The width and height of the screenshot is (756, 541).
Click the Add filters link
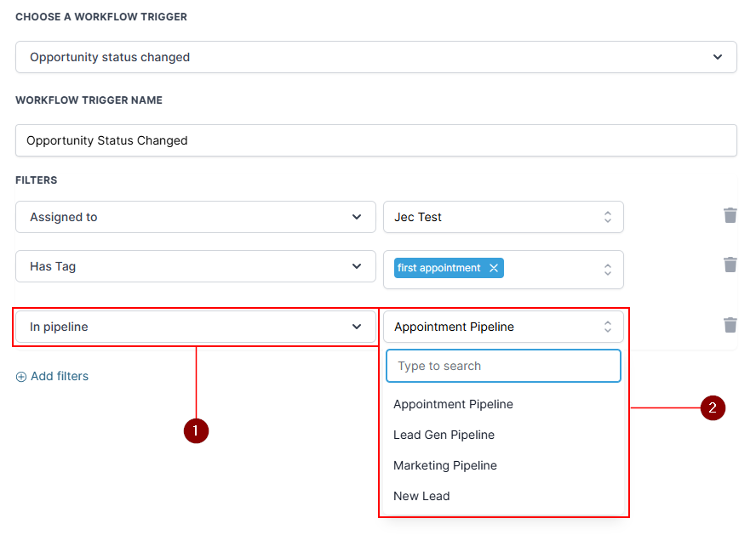pyautogui.click(x=59, y=376)
